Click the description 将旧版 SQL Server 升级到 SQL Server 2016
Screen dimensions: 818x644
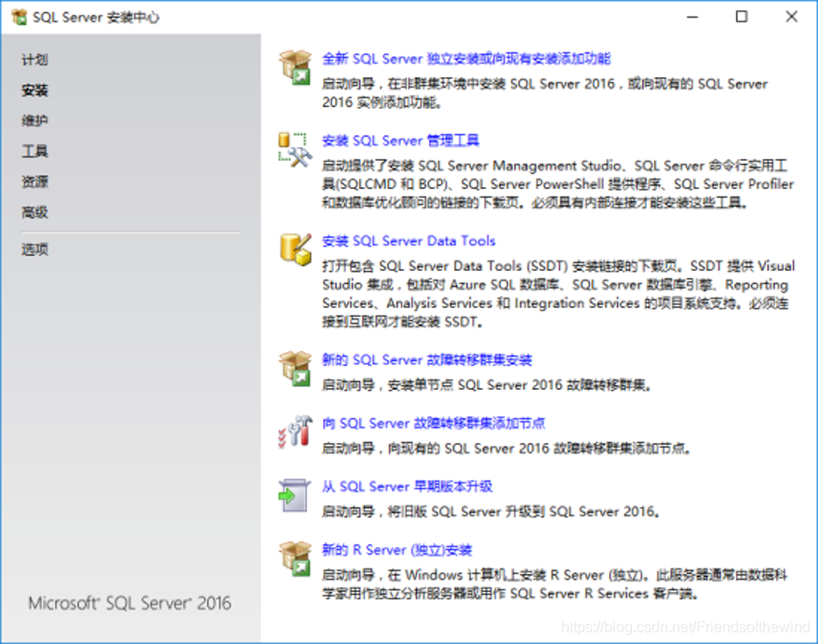coord(490,512)
